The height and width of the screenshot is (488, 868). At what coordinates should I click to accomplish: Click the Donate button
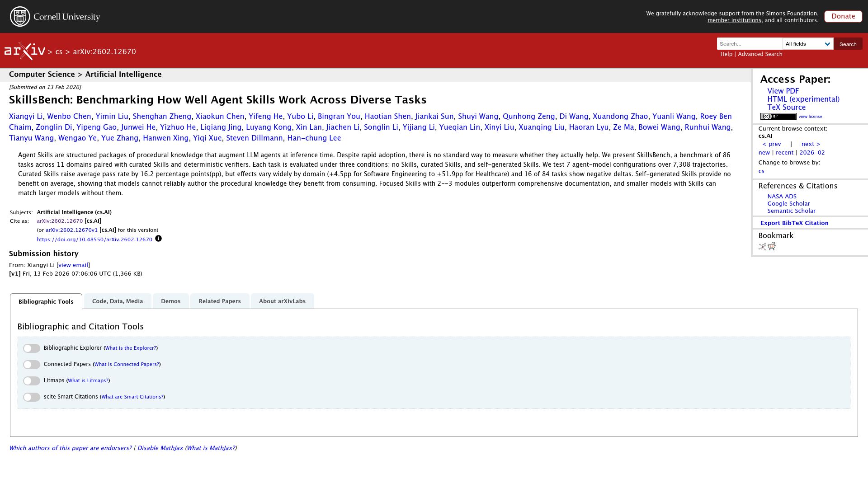pyautogui.click(x=843, y=16)
